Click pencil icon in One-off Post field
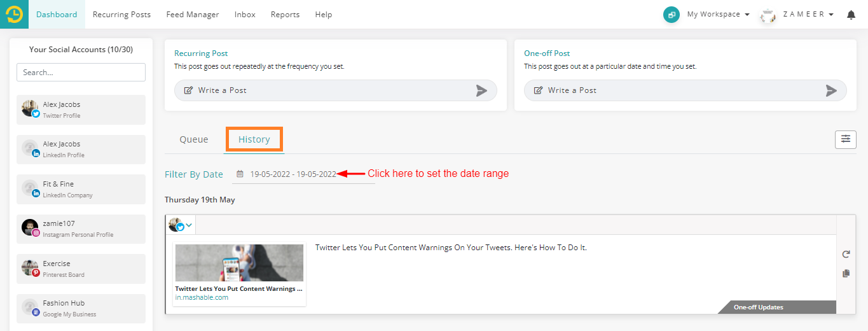The height and width of the screenshot is (331, 868). (538, 90)
